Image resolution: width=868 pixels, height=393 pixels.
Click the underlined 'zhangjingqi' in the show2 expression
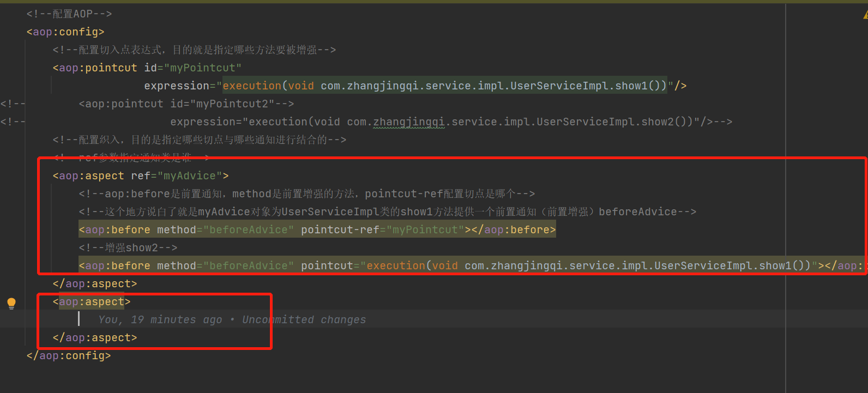(409, 122)
